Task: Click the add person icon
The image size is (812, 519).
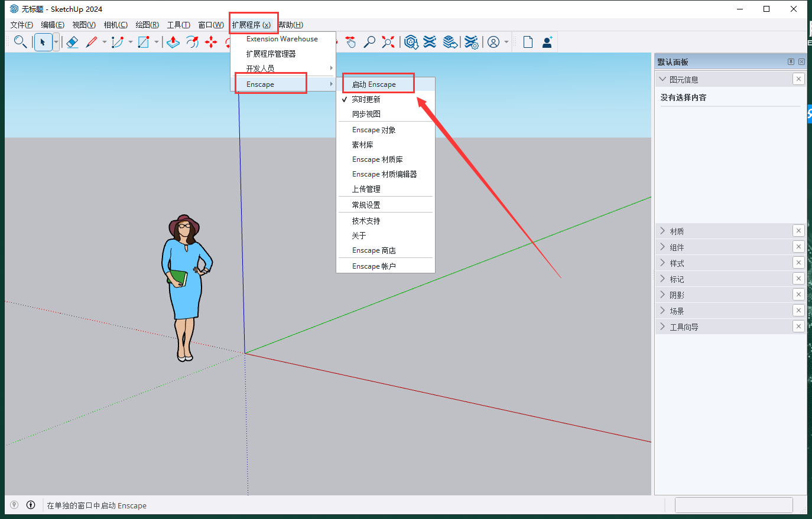Action: (547, 42)
